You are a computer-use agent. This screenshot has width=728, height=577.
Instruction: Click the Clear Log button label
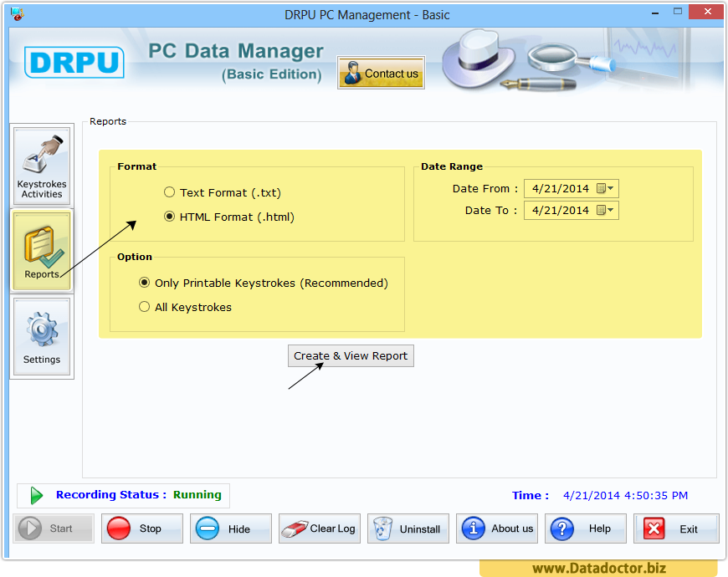pos(332,528)
